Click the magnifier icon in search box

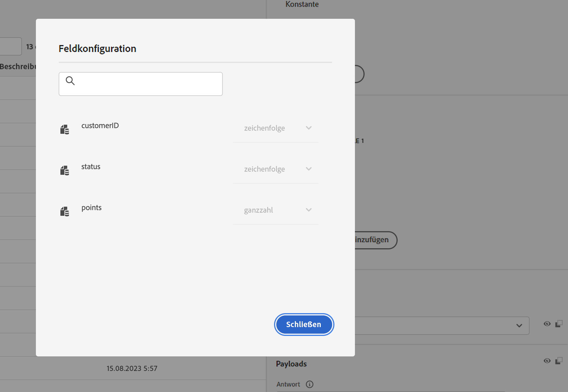(70, 81)
